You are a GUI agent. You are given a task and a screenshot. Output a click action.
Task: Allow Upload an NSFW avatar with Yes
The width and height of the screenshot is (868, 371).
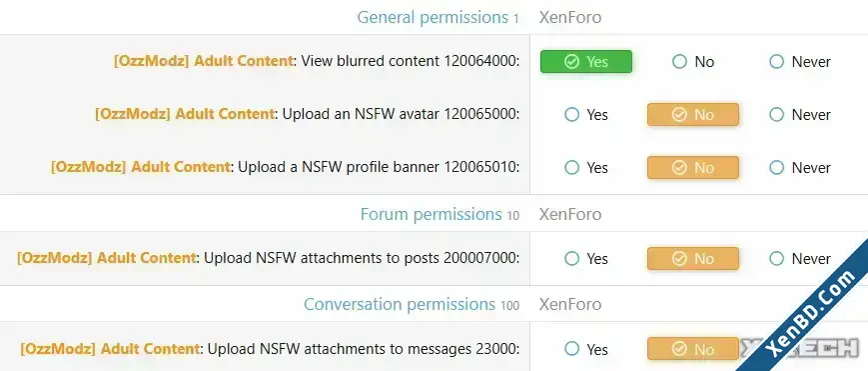pyautogui.click(x=585, y=115)
